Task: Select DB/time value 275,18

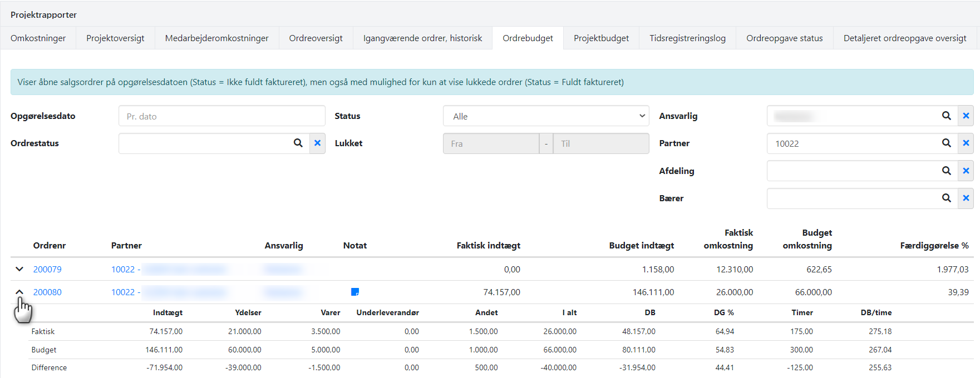Action: click(880, 331)
